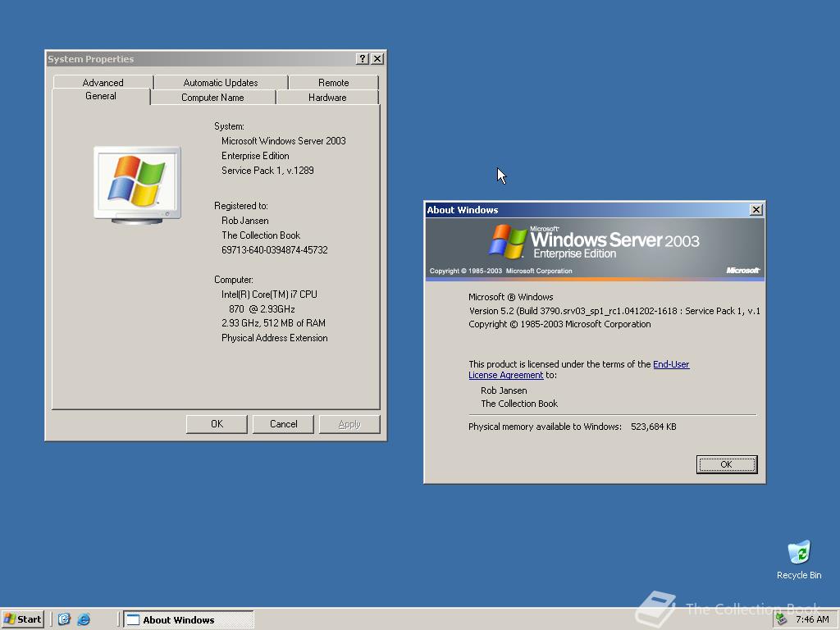840x630 pixels.
Task: Click the '523,684 KB' memory value
Action: 654,427
